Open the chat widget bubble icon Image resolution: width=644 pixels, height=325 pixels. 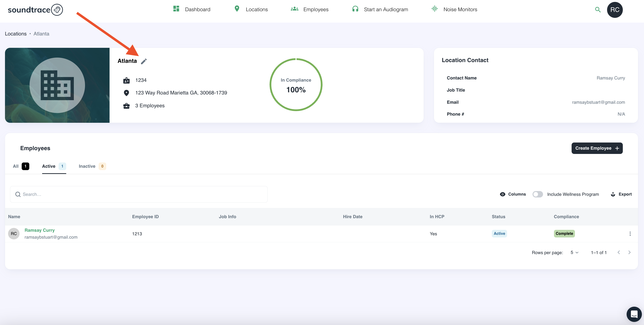point(634,314)
